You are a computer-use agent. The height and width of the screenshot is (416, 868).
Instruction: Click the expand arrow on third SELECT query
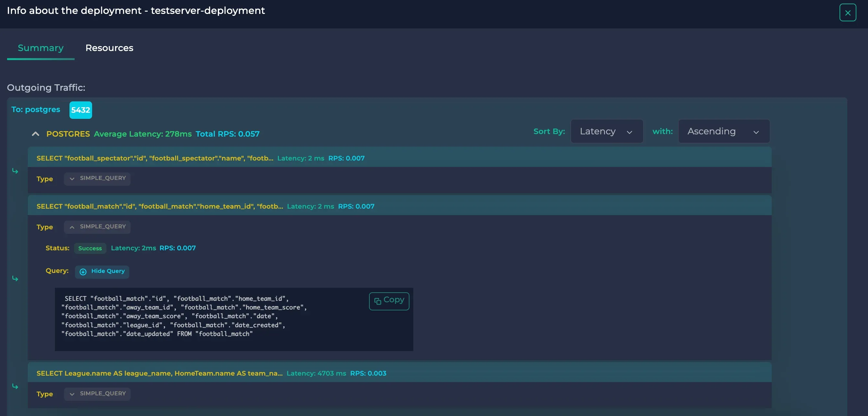point(72,394)
